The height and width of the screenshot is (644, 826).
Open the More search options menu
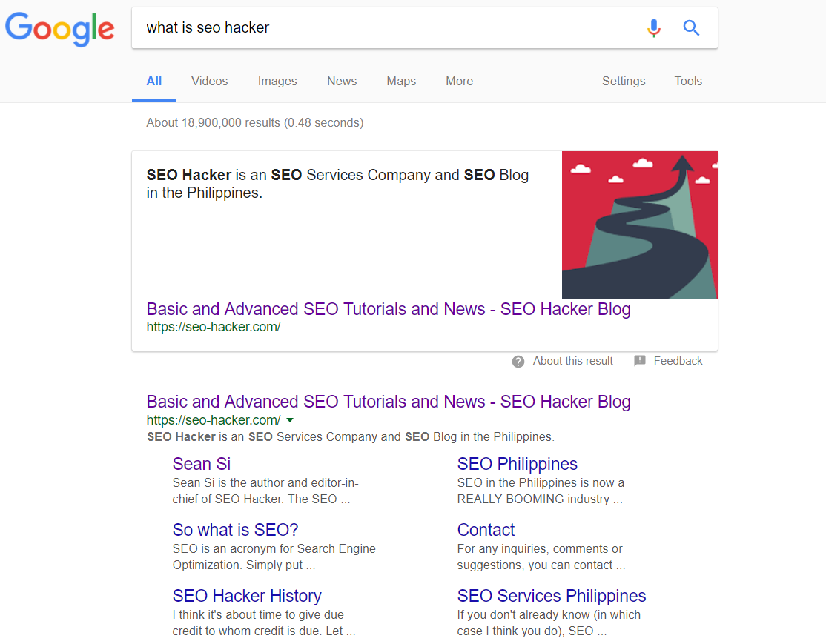(x=460, y=81)
